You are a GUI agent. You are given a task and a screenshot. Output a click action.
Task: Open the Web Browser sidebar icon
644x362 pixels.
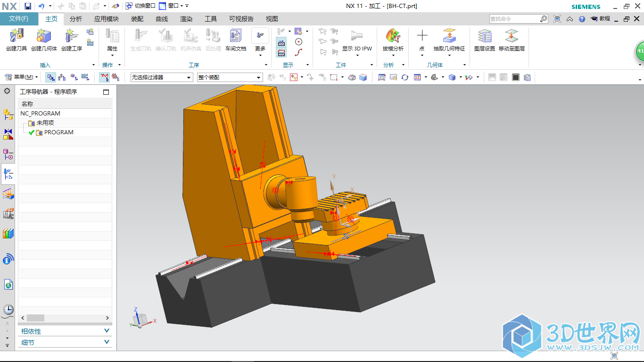pos(8,284)
